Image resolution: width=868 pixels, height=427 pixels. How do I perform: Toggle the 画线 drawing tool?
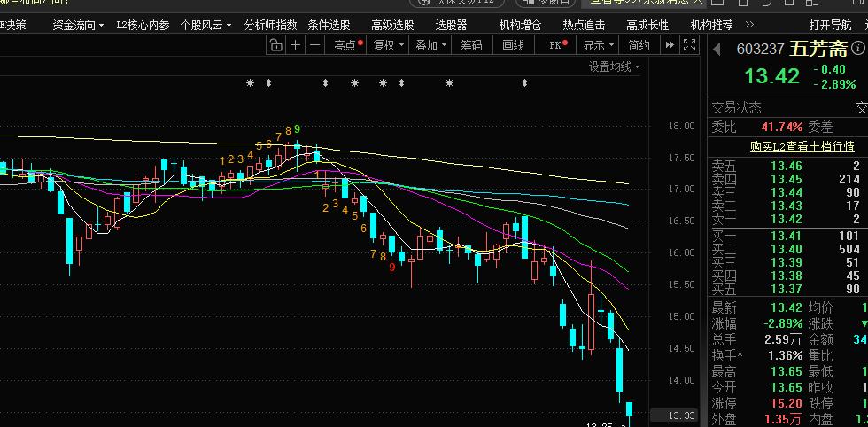click(513, 45)
